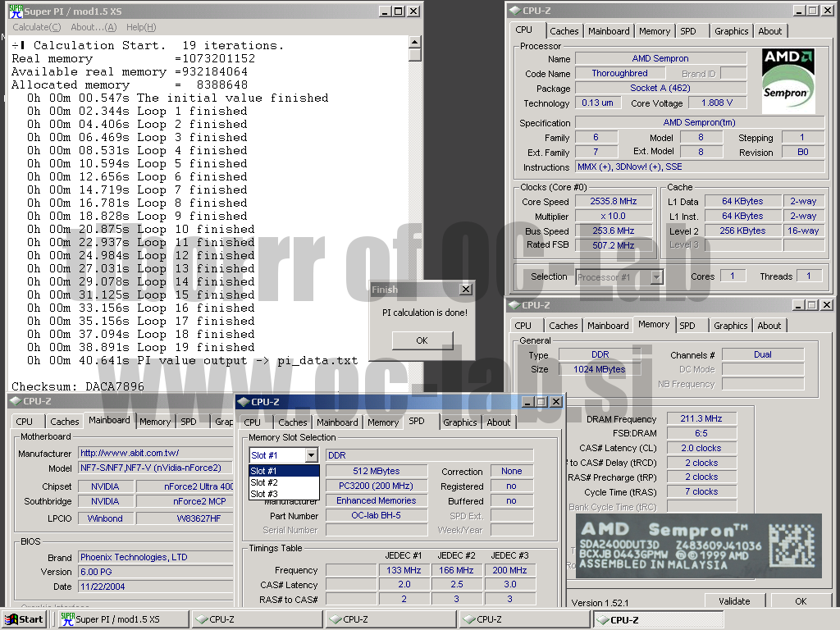Switch to last active CPU-Z taskbar button
Viewport: 840px width, 630px height.
pos(659,620)
